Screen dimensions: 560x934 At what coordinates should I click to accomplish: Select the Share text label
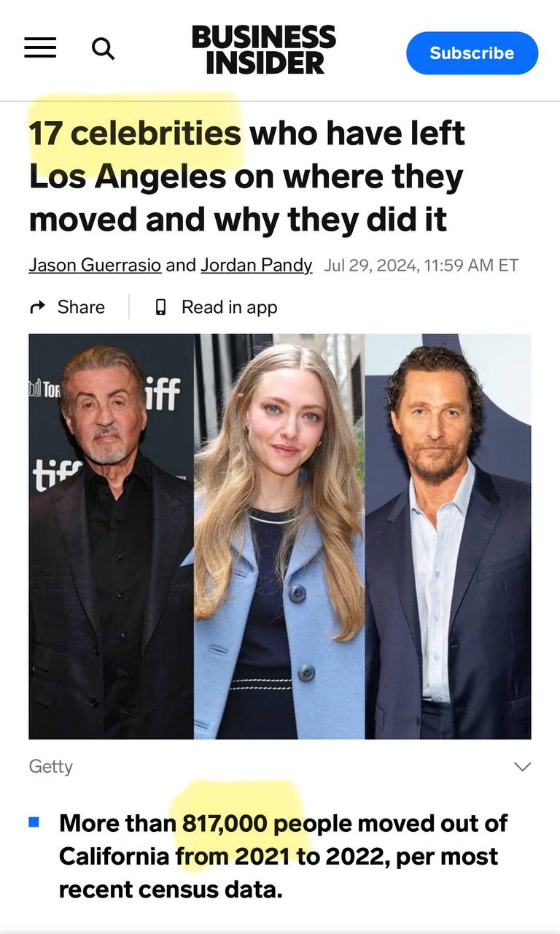pos(81,307)
